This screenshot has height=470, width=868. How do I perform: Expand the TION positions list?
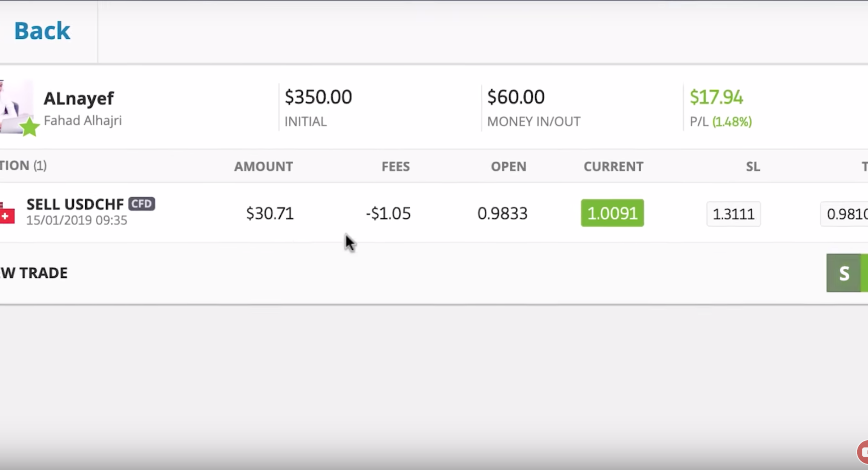click(23, 165)
